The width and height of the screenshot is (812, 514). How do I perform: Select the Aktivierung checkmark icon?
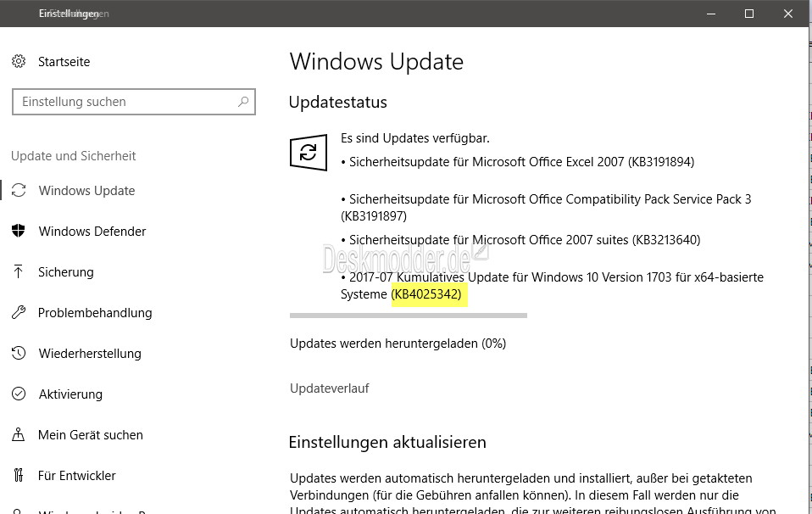pyautogui.click(x=19, y=394)
